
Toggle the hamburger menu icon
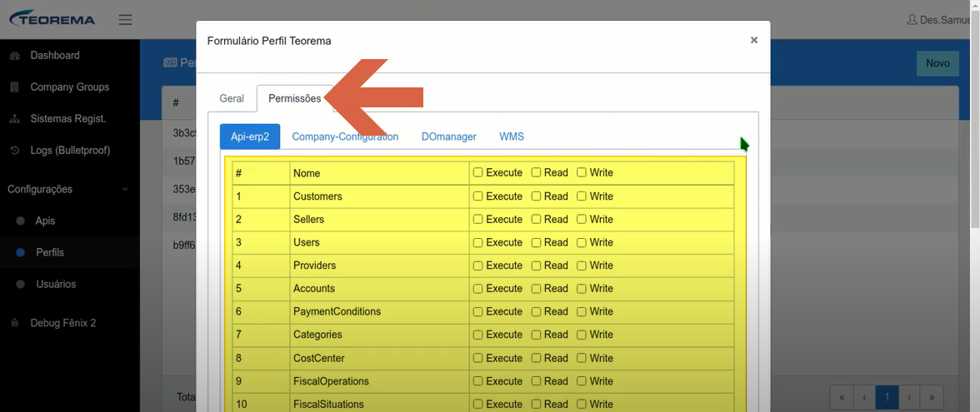click(x=126, y=20)
